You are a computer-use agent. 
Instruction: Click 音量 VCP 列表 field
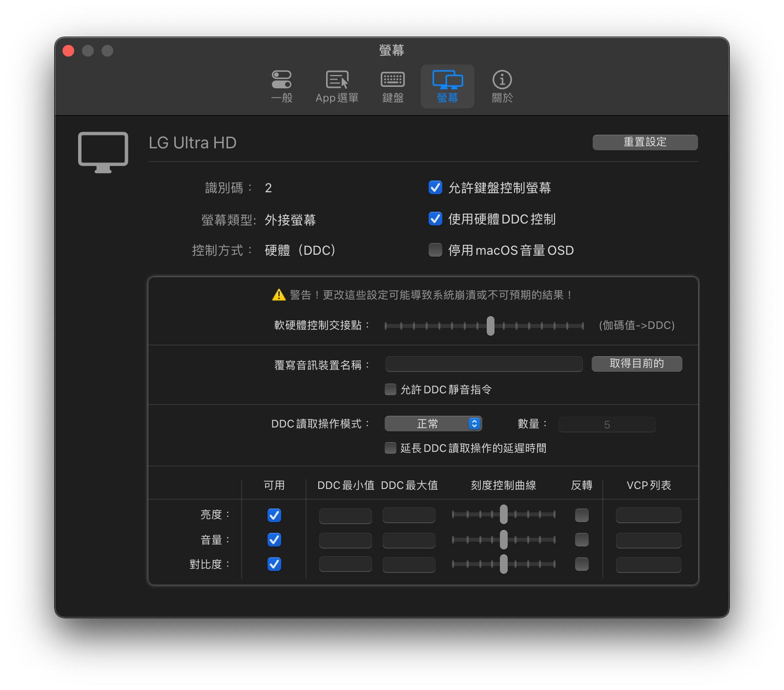point(649,540)
